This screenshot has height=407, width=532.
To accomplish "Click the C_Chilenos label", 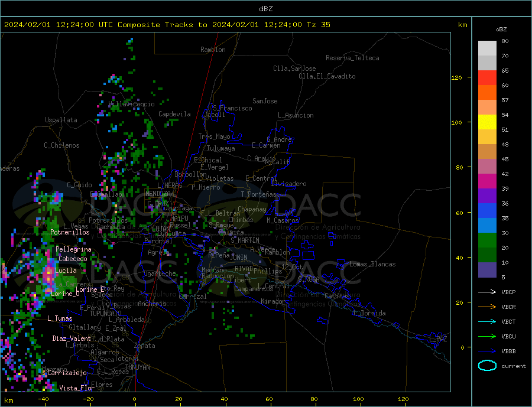I will (x=61, y=145).
